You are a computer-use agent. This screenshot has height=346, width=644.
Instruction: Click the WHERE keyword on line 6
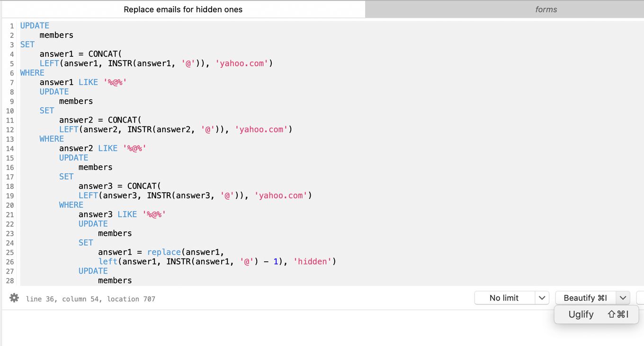click(x=32, y=73)
